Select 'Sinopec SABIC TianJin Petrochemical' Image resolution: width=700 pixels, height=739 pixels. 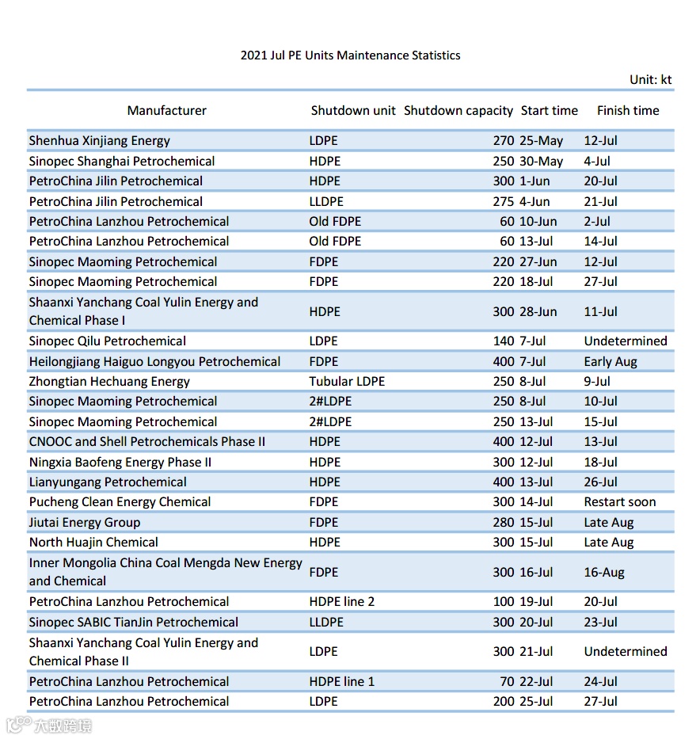134,623
